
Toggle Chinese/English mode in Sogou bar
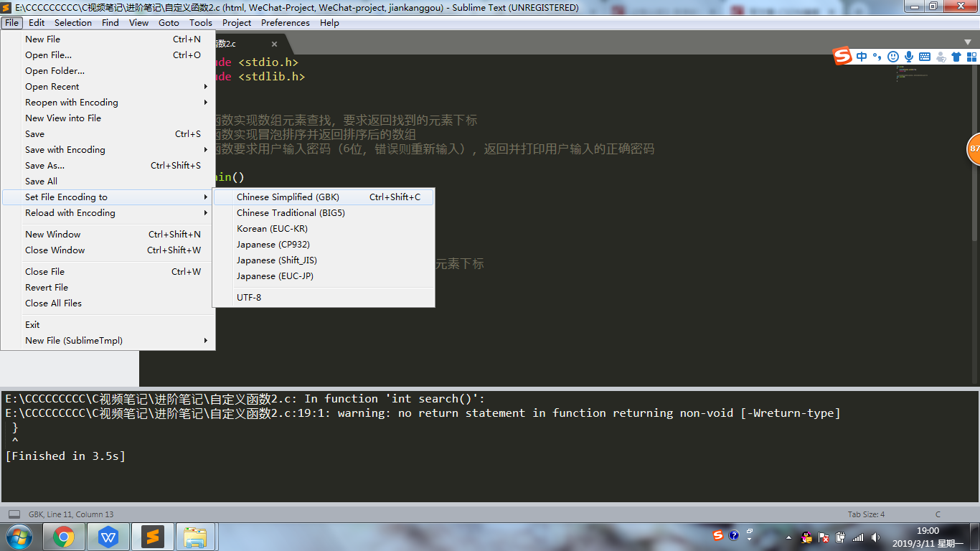coord(862,57)
